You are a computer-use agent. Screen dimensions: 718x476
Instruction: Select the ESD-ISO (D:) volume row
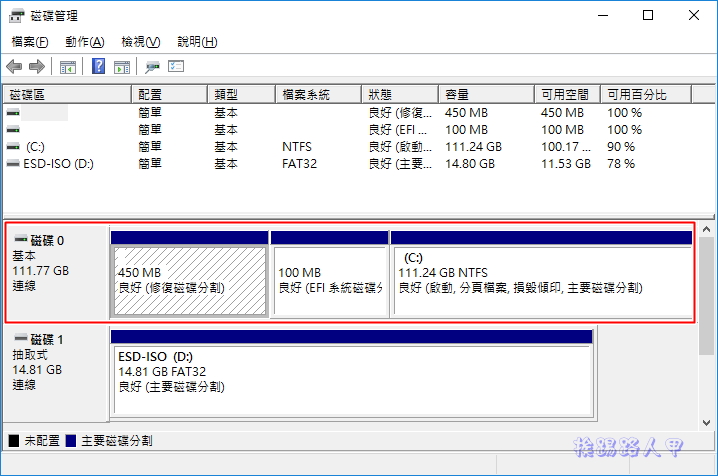click(58, 163)
